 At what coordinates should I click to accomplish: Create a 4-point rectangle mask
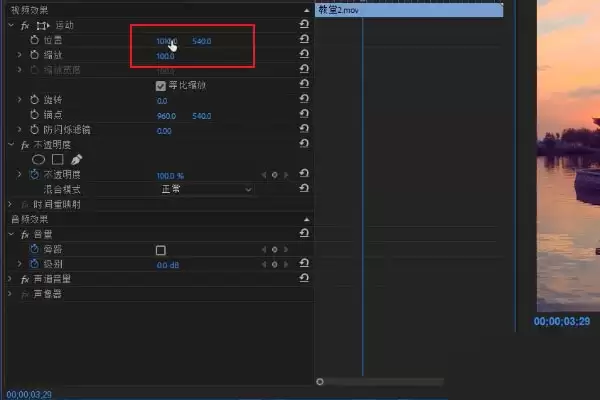coord(57,159)
